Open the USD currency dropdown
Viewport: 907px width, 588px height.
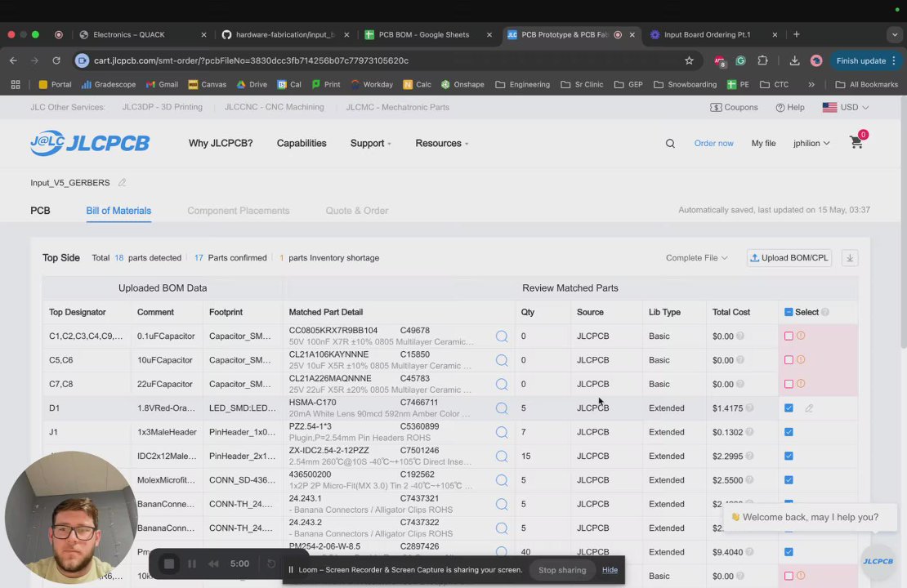tap(846, 108)
